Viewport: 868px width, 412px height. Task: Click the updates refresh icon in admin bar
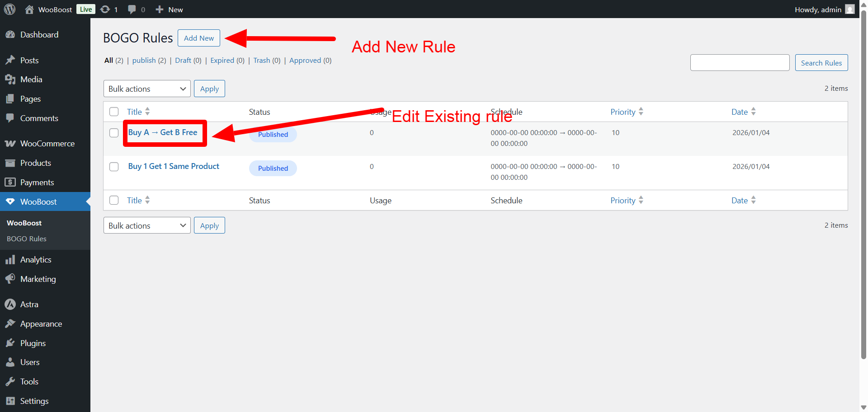pos(105,9)
